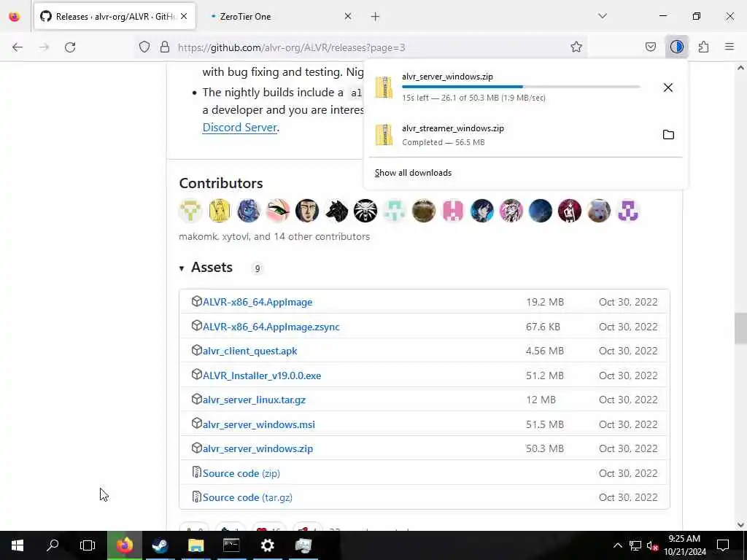The height and width of the screenshot is (560, 747).
Task: Click the site padlock security icon
Action: (164, 47)
